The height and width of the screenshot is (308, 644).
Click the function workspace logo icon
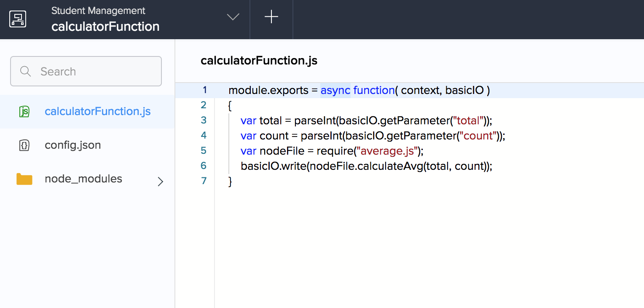coord(18,19)
